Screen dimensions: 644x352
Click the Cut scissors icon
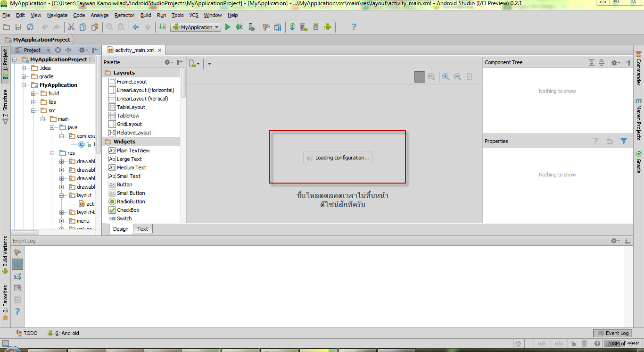click(71, 27)
